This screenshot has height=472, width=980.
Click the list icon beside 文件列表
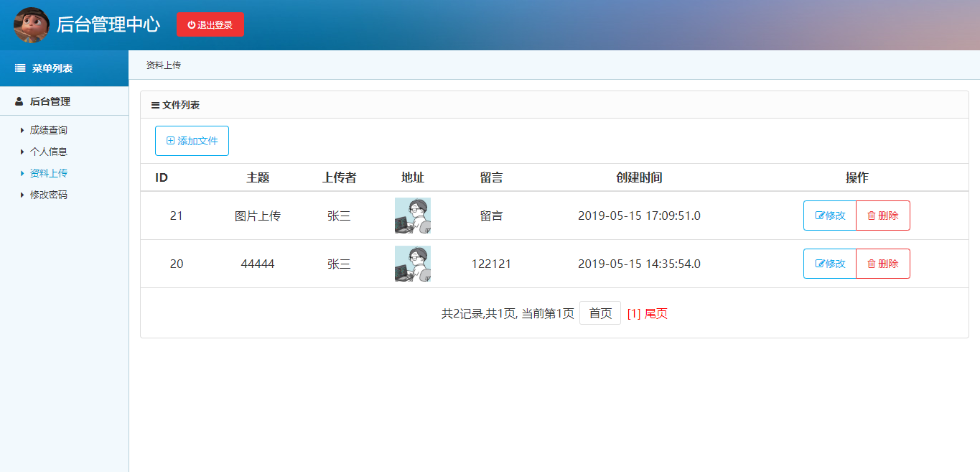tap(155, 105)
